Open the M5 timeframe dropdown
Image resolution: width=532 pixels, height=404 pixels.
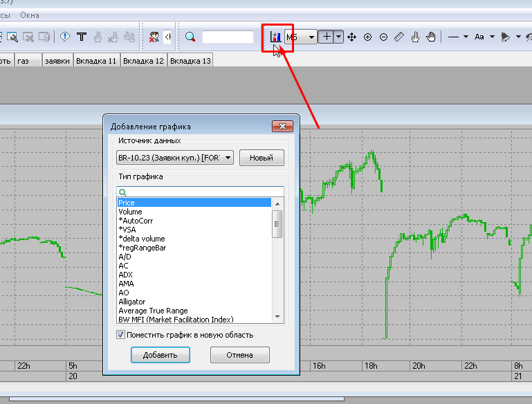[x=301, y=37]
